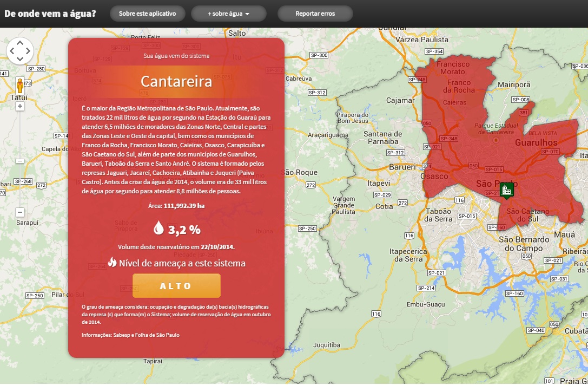Expand the '+ sobre água' dropdown
Image resolution: width=588 pixels, height=385 pixels.
click(228, 14)
